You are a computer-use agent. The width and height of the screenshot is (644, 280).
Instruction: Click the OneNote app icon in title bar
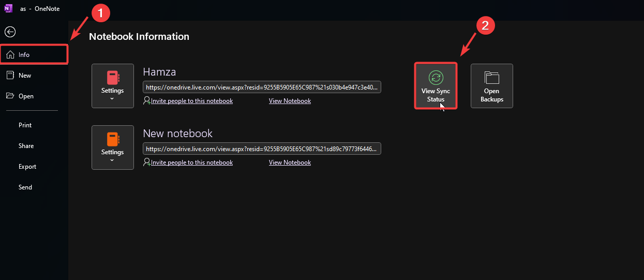pyautogui.click(x=9, y=8)
